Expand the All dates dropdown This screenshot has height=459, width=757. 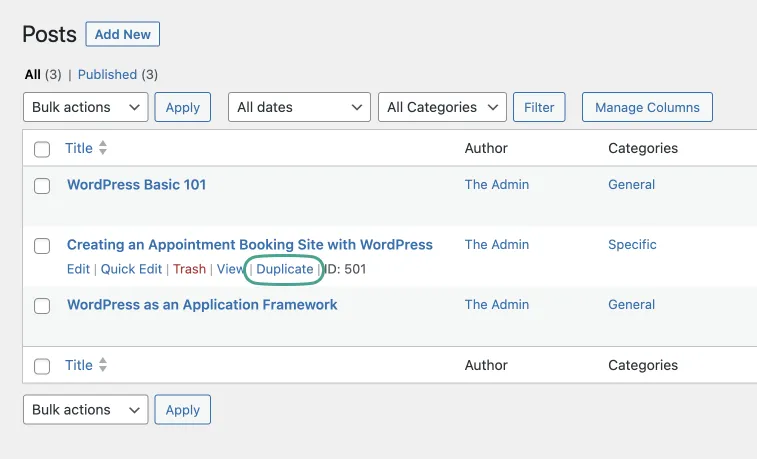(x=299, y=107)
